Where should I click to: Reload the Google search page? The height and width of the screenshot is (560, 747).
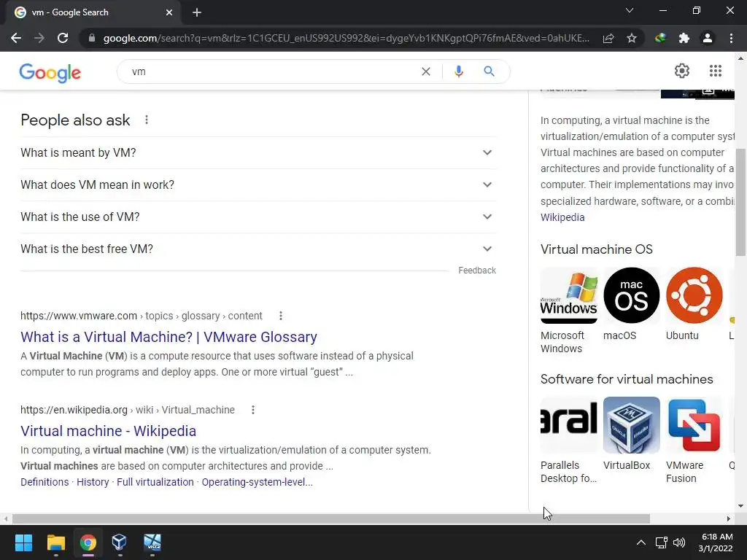63,38
